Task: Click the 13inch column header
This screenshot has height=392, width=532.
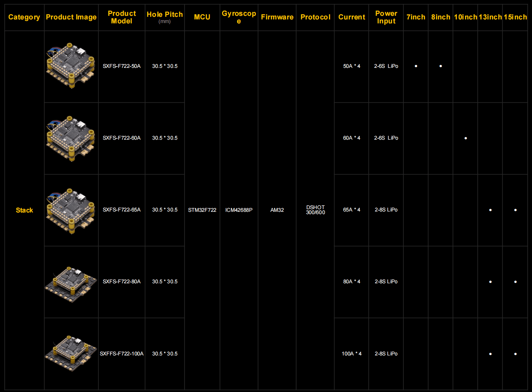Action: pos(490,17)
